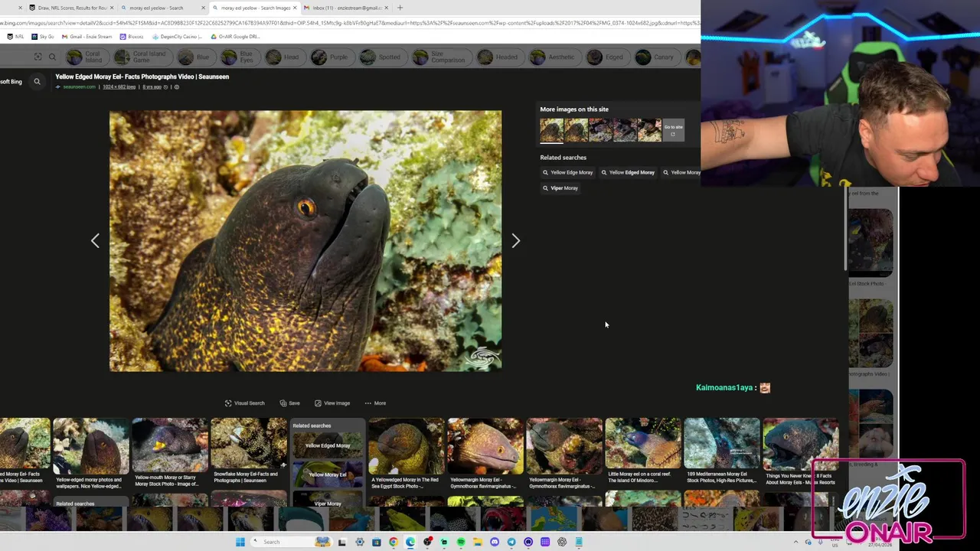The image size is (980, 551).
Task: Open the NRL bookmark
Action: point(15,37)
